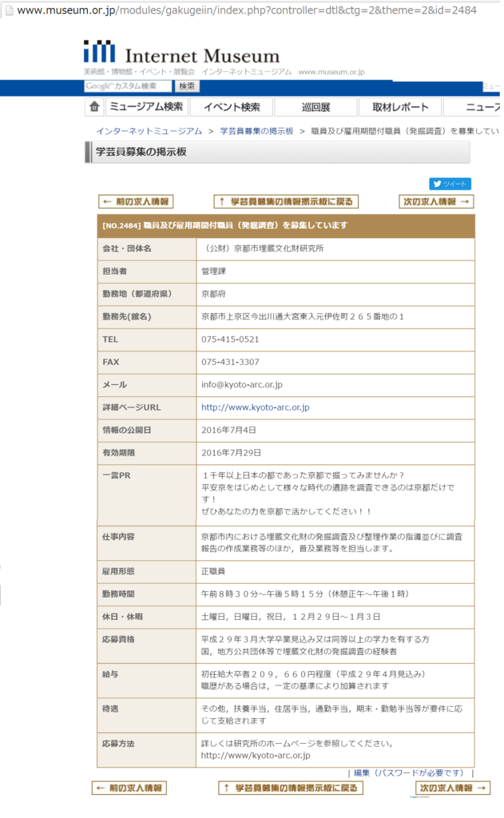This screenshot has height=818, width=504.
Task: Select the employment type 正職員
Action: (213, 571)
